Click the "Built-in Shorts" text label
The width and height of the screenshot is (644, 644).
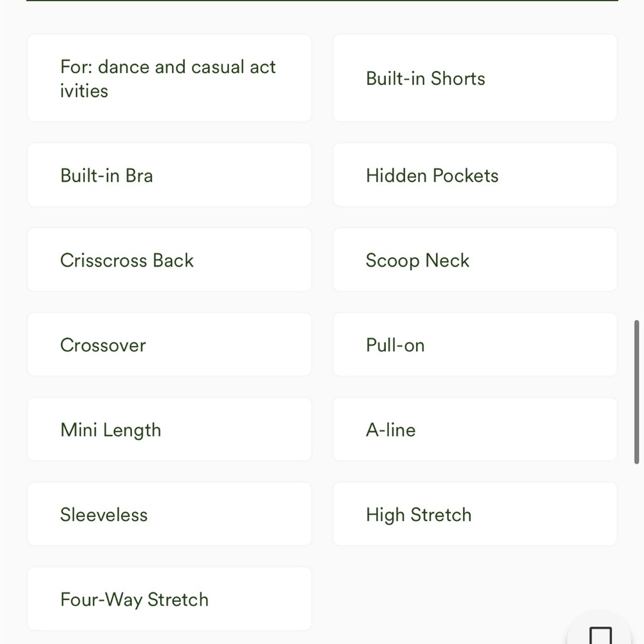click(426, 79)
